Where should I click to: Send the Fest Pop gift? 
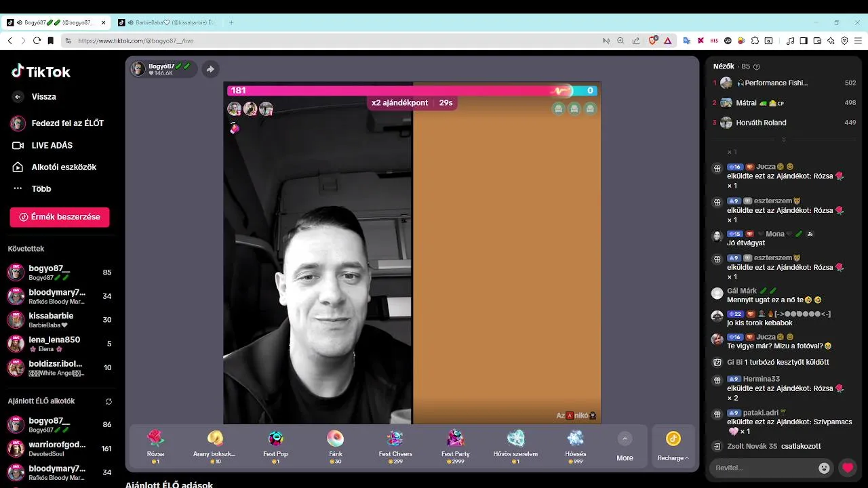click(x=275, y=446)
